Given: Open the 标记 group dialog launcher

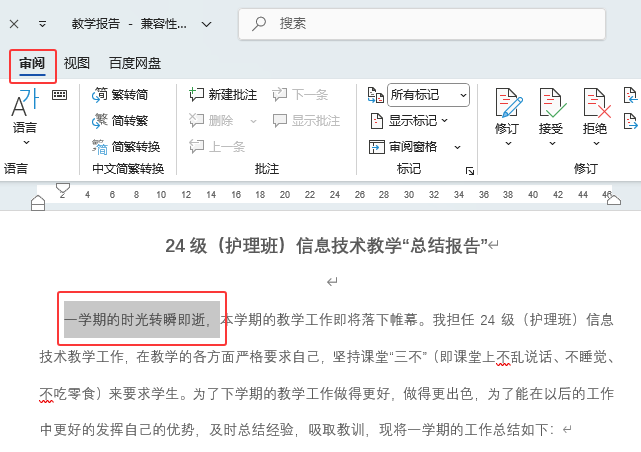Looking at the screenshot, I should coord(470,171).
